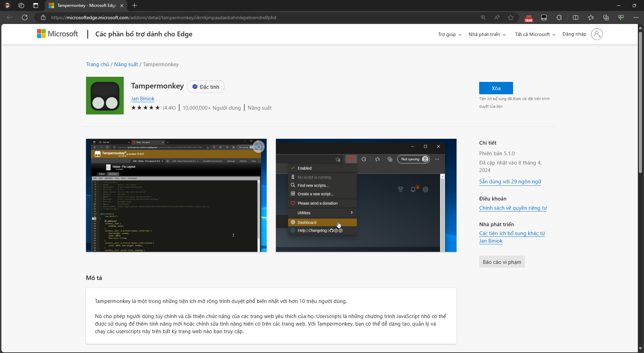The image size is (644, 353).
Task: Open Tampermonkey extension toolbar icon
Action: coord(544,17)
